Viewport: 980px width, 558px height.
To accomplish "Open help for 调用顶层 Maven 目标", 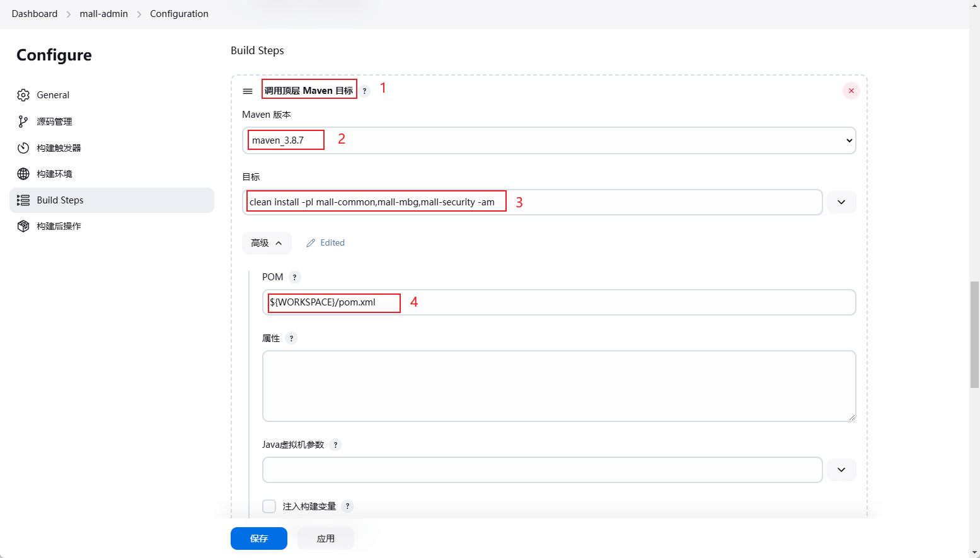I will 364,91.
